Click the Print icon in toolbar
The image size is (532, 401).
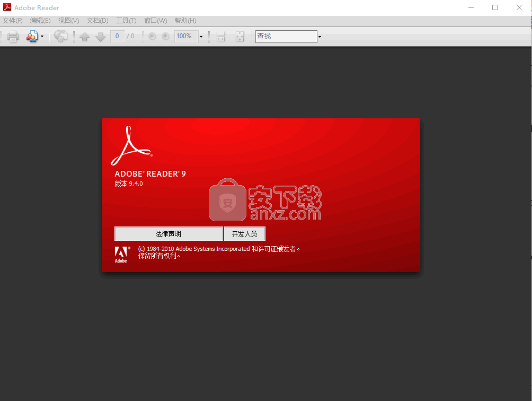point(13,36)
